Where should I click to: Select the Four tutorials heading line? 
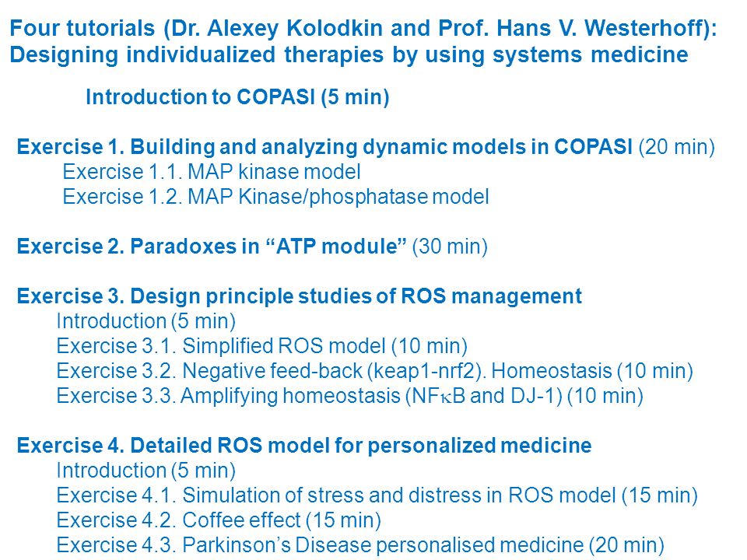coord(363,29)
